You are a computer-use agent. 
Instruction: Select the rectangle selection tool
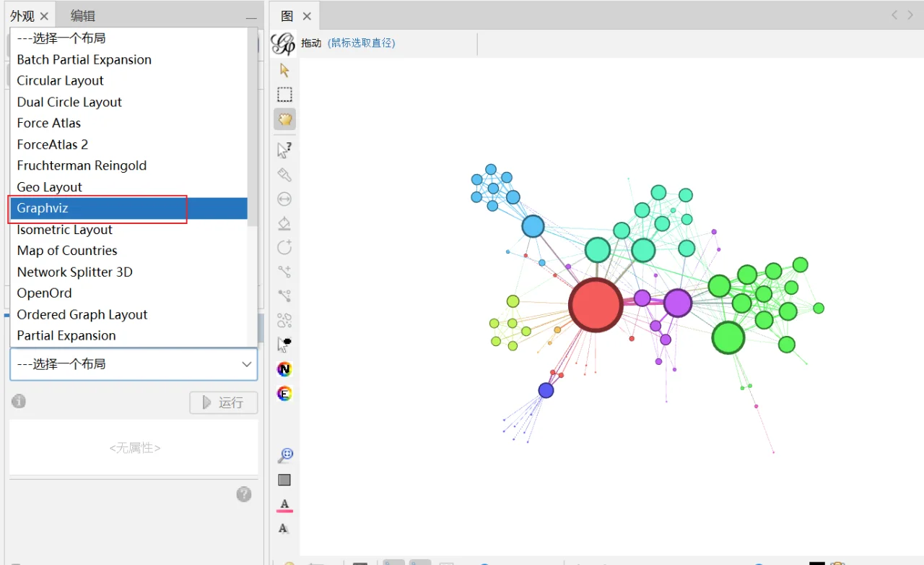coord(284,95)
